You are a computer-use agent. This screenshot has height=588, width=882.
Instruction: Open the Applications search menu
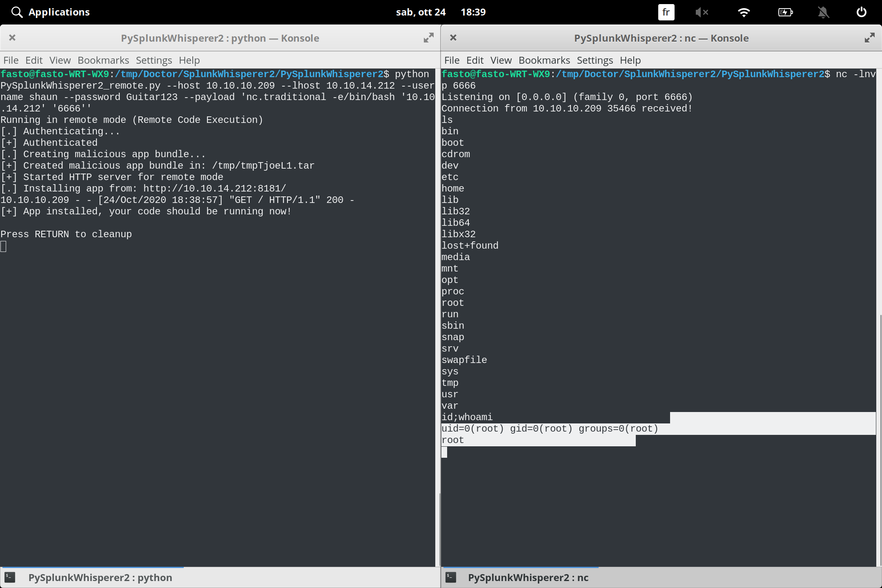point(50,12)
